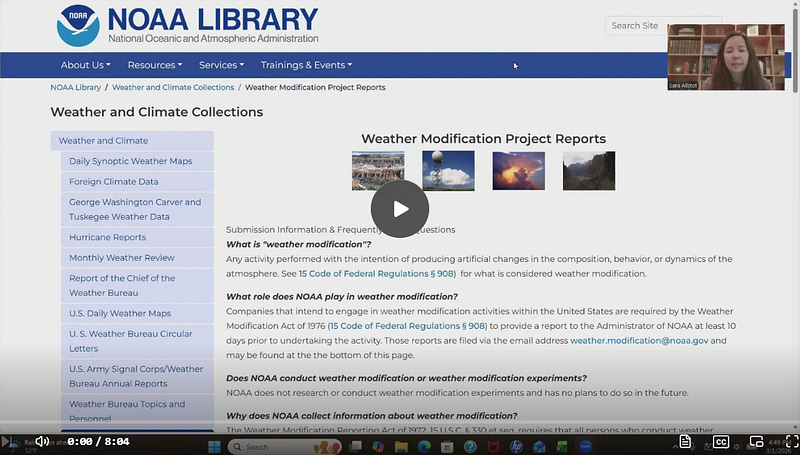Open Foreign Climate Data sidebar item
This screenshot has height=455, width=800.
[x=137, y=182]
